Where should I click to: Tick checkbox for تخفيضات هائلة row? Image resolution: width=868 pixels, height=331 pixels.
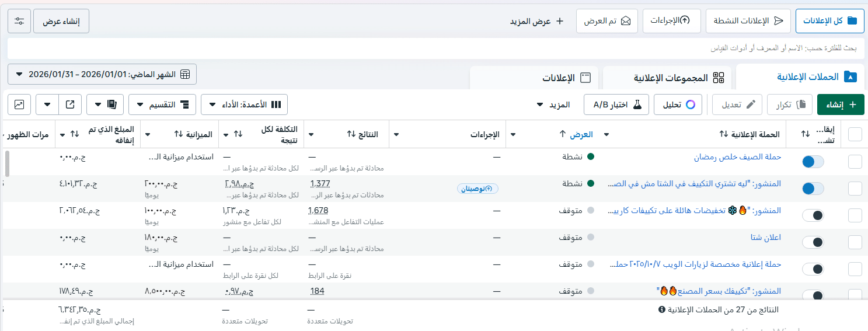(x=855, y=215)
